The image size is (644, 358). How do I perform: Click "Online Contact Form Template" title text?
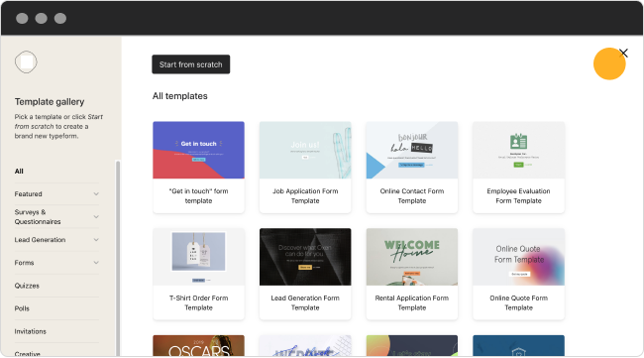[412, 196]
